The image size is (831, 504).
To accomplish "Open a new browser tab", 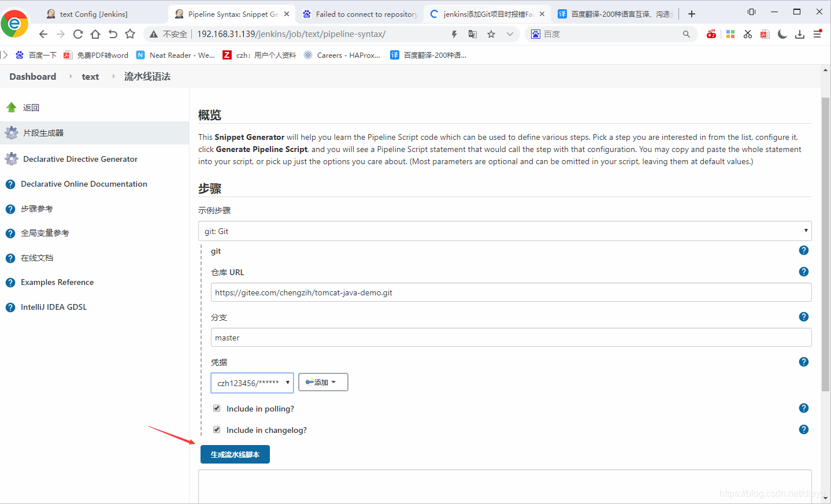I will coord(692,14).
